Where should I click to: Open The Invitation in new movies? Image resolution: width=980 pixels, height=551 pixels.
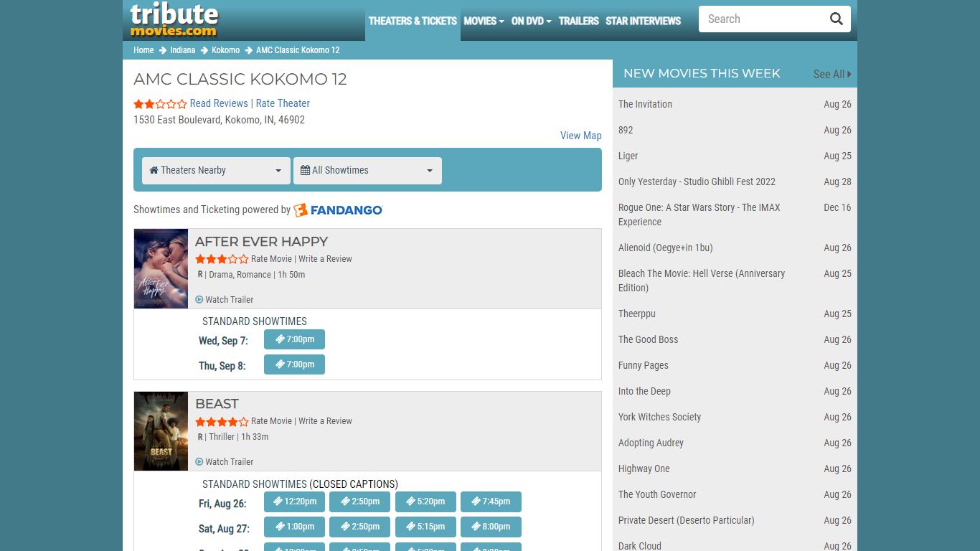tap(645, 104)
